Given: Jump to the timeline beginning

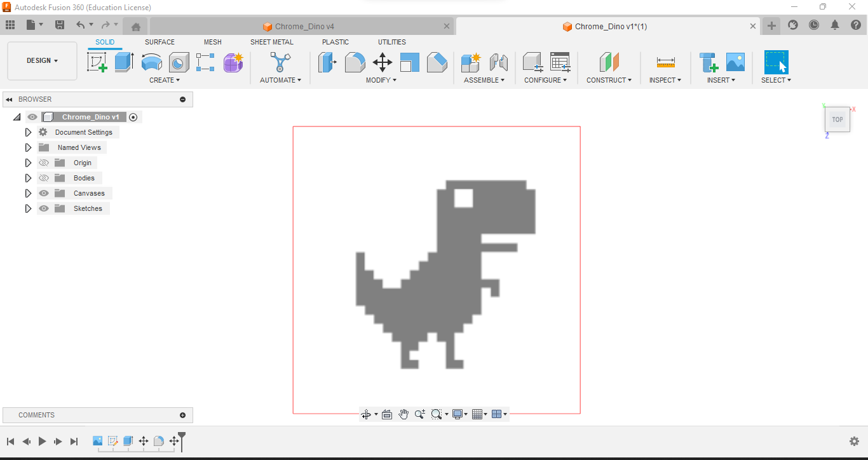Looking at the screenshot, I should 10,441.
